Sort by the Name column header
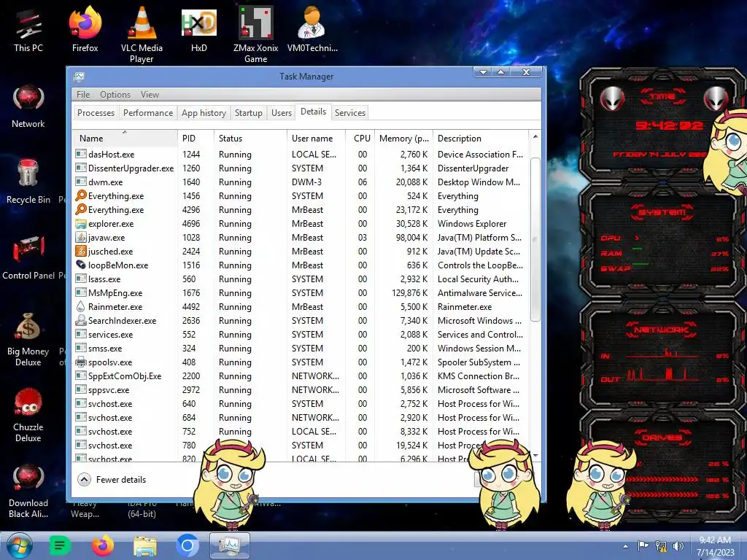The height and width of the screenshot is (560, 747). [125, 138]
